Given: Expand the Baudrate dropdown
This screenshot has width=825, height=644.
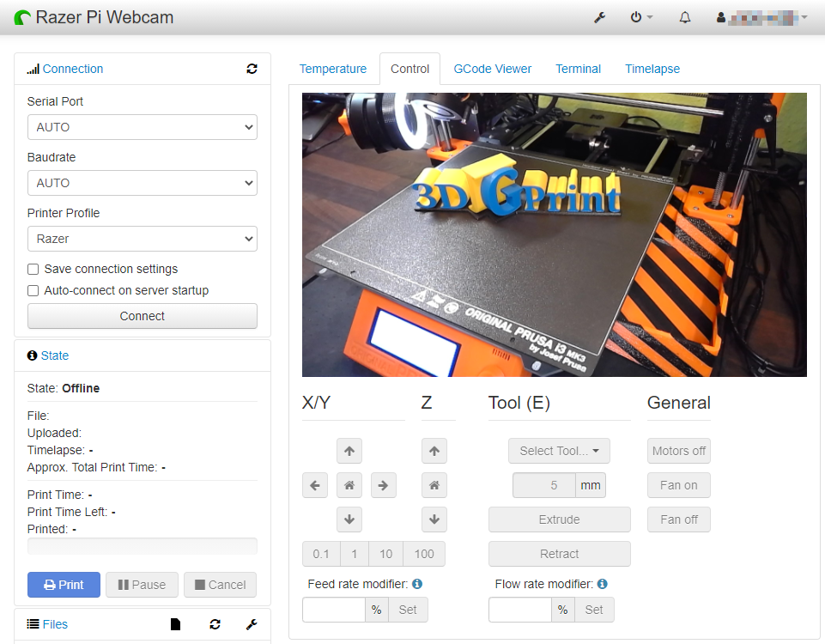Looking at the screenshot, I should [x=142, y=183].
